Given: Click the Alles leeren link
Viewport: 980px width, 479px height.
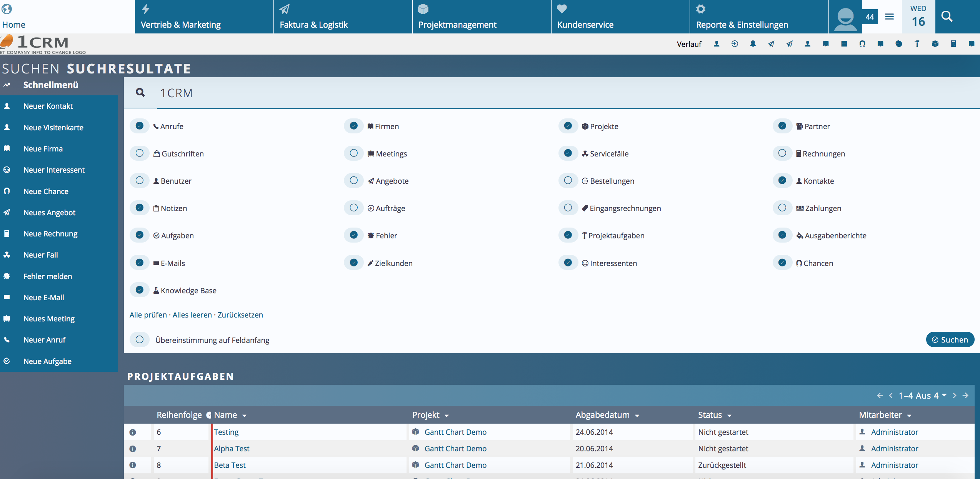Looking at the screenshot, I should tap(192, 315).
